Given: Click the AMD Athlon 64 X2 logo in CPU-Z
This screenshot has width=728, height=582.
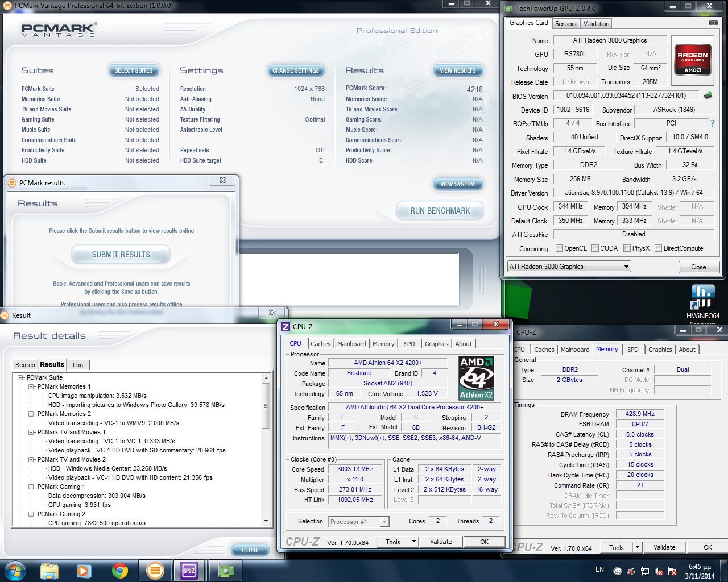Looking at the screenshot, I should 477,378.
